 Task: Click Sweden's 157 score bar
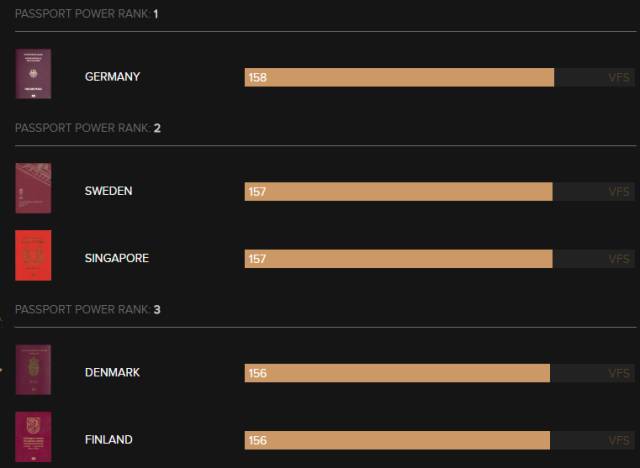tap(398, 191)
